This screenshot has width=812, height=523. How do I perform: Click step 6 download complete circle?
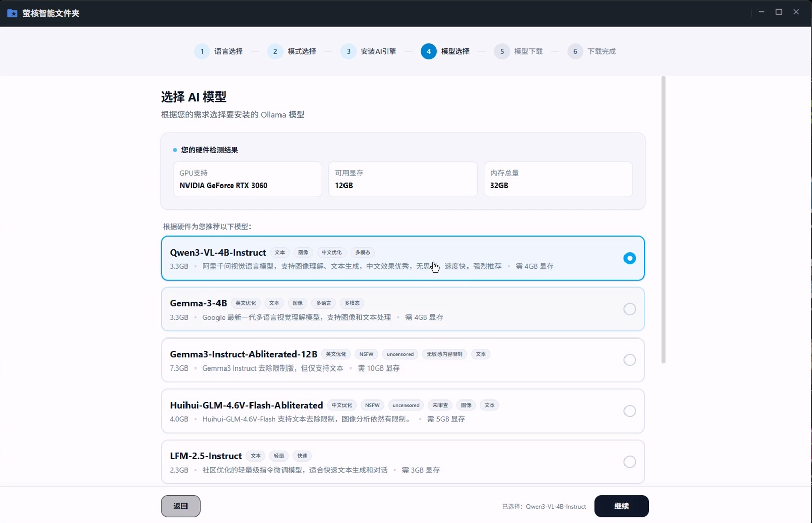pyautogui.click(x=575, y=51)
